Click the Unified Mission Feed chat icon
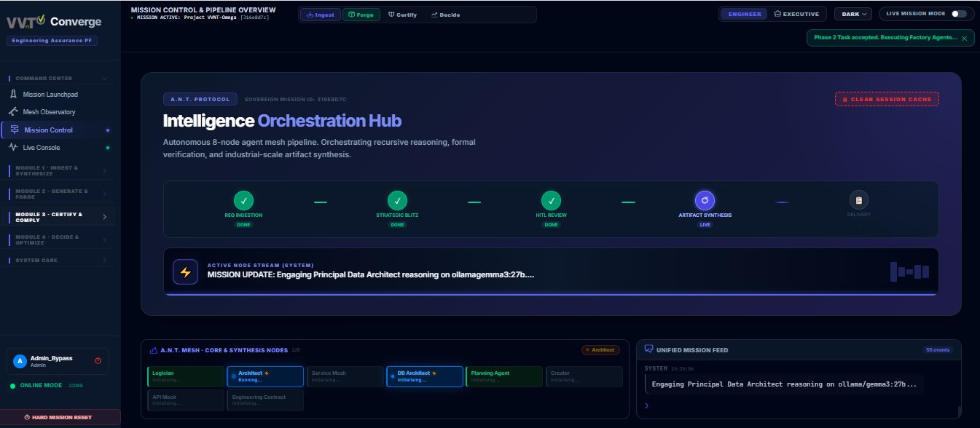Viewport: 980px width, 428px height. (x=649, y=349)
